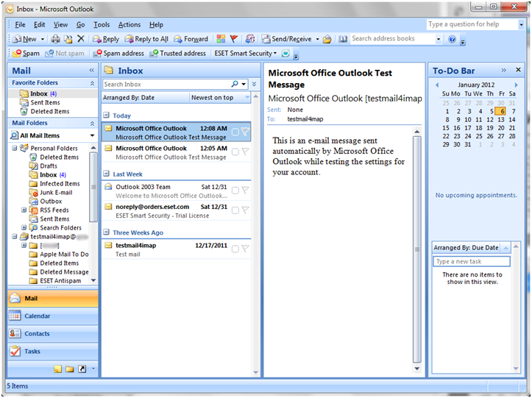Collapse the Favorite Folders section
The height and width of the screenshot is (398, 532).
(x=92, y=83)
